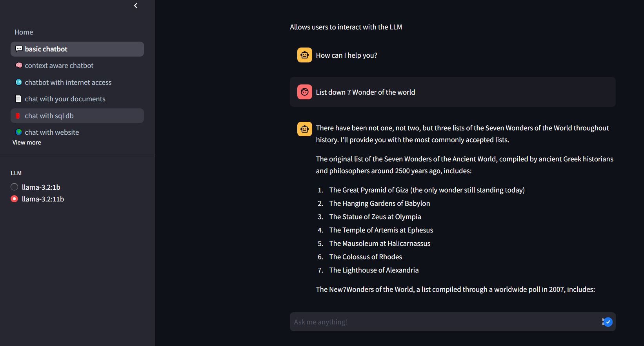Image resolution: width=644 pixels, height=346 pixels.
Task: Click the send icon in the chat input
Action: (608, 322)
